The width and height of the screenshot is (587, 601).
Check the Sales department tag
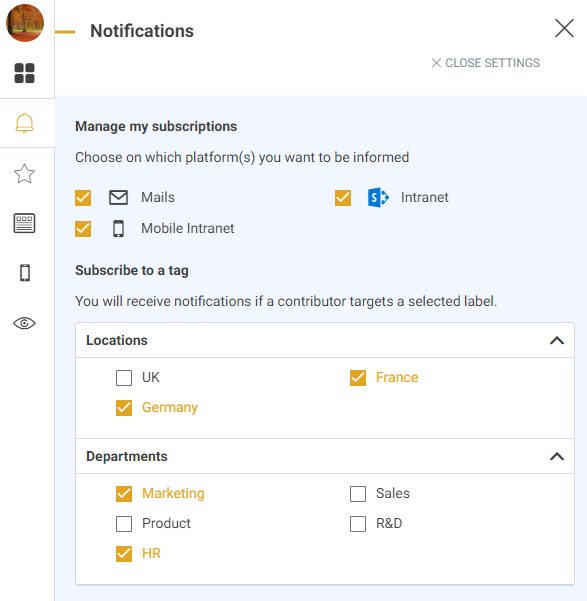[358, 494]
